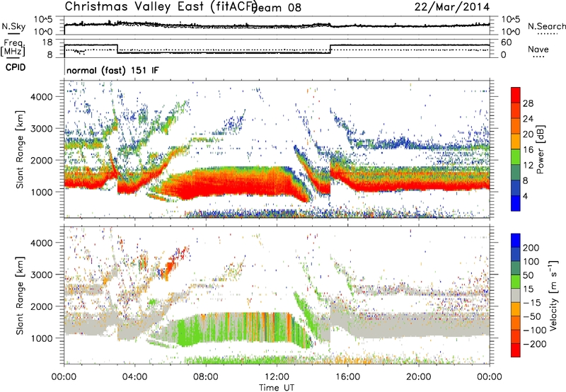Click the 'N.Search' legend label
Image resolution: width=566 pixels, height=392 pixels.
(546, 26)
